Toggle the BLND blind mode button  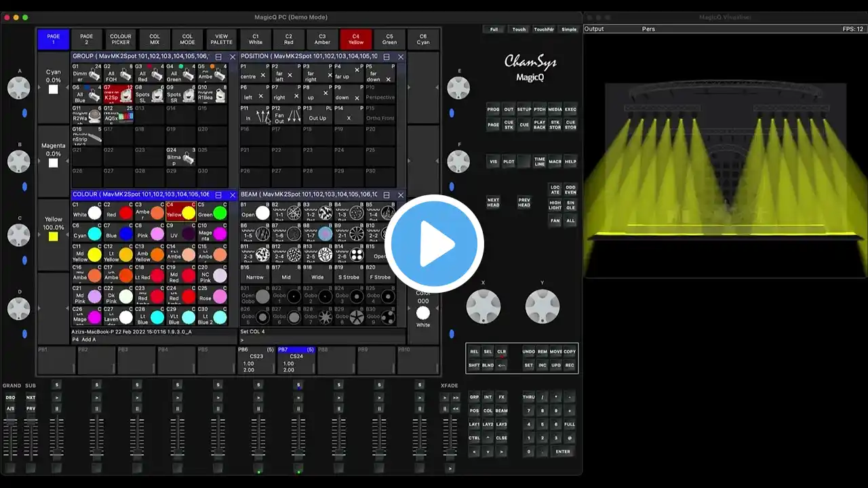click(x=488, y=365)
